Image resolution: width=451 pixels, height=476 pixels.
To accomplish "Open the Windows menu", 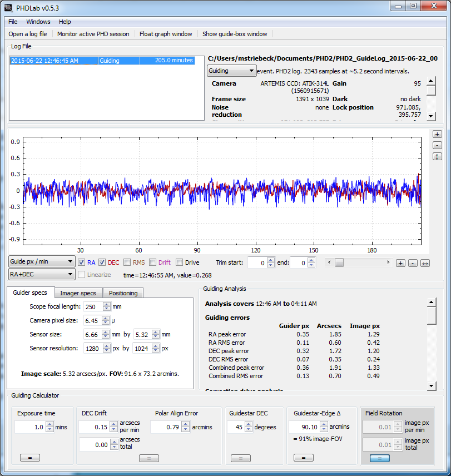I will pos(38,22).
